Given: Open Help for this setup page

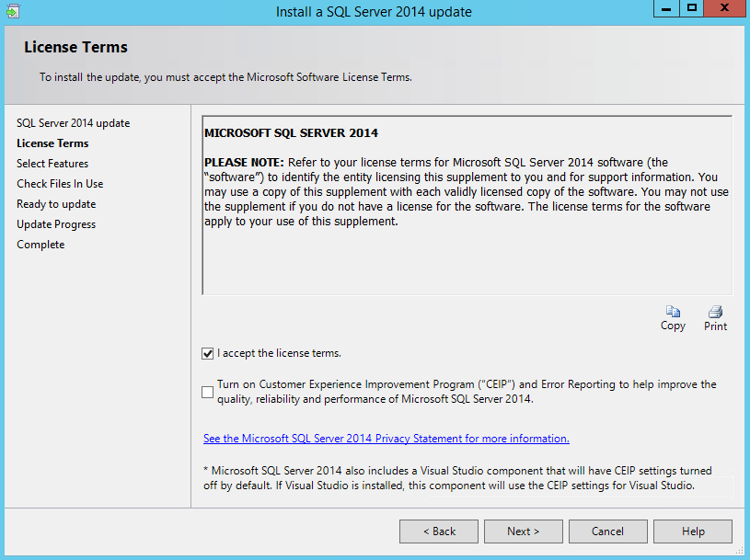Looking at the screenshot, I should point(692,531).
